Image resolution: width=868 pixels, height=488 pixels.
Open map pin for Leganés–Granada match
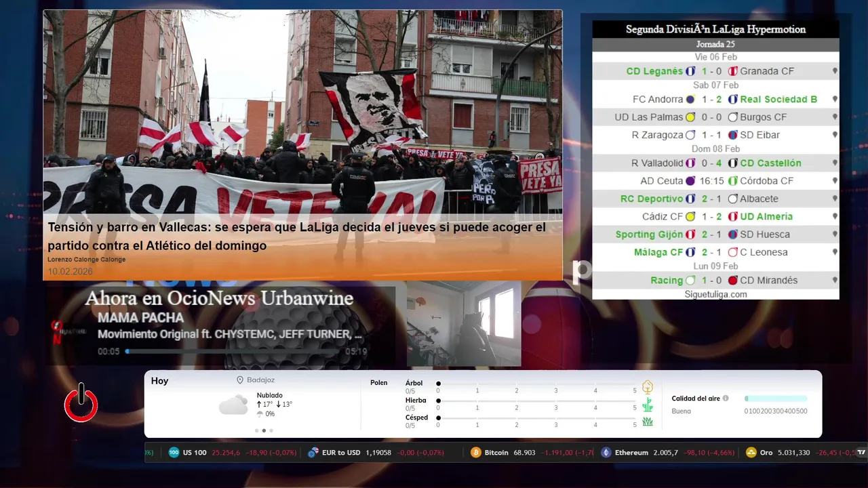click(835, 71)
